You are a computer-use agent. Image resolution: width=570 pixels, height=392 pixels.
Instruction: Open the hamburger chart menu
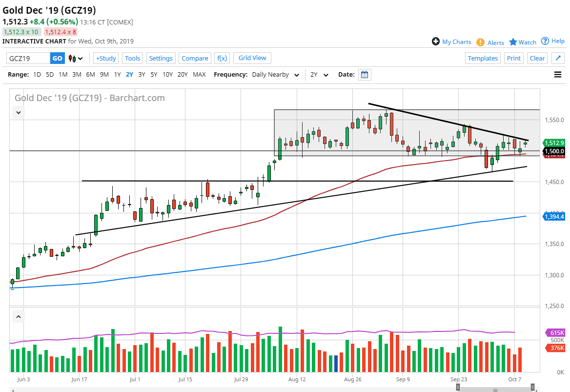(558, 75)
